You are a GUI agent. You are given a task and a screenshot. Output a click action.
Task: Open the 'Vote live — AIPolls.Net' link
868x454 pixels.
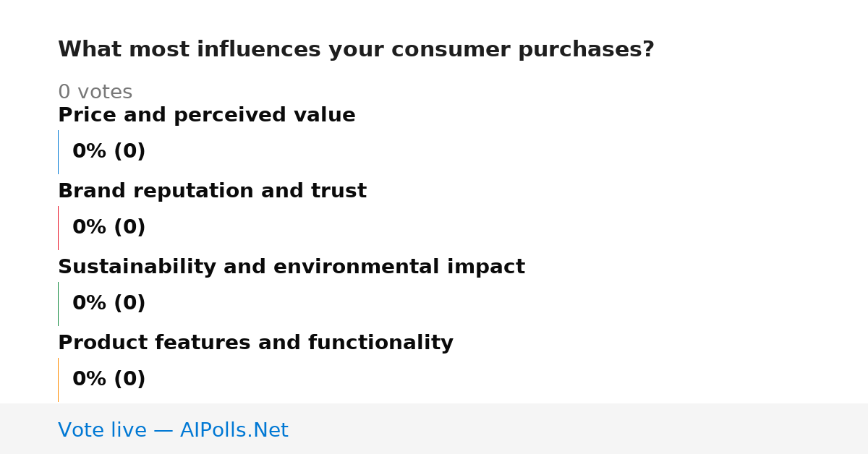pos(173,431)
